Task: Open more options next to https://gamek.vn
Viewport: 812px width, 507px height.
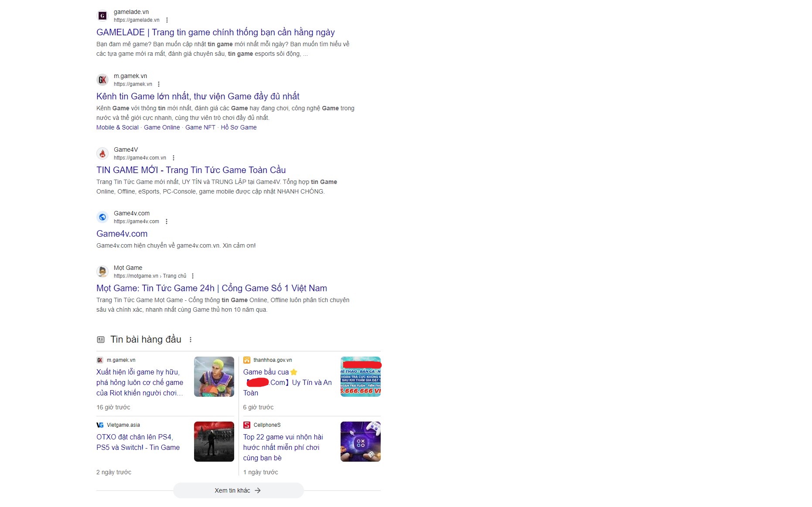Action: point(159,84)
